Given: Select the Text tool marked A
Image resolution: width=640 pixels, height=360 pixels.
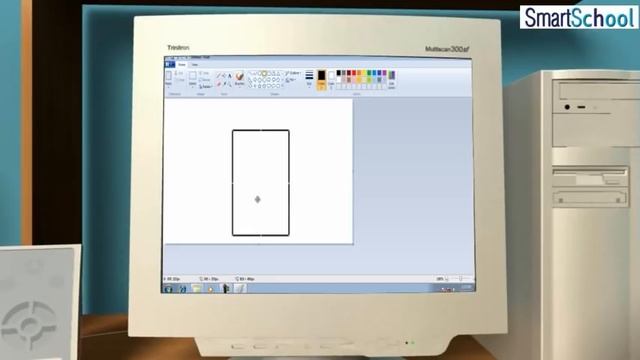Looking at the screenshot, I should pyautogui.click(x=230, y=76).
